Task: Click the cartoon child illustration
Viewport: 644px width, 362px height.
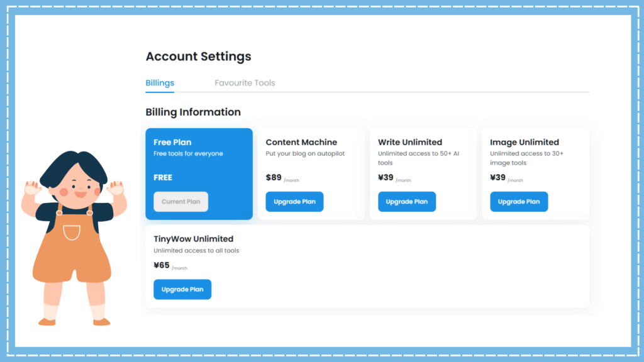Action: click(74, 238)
